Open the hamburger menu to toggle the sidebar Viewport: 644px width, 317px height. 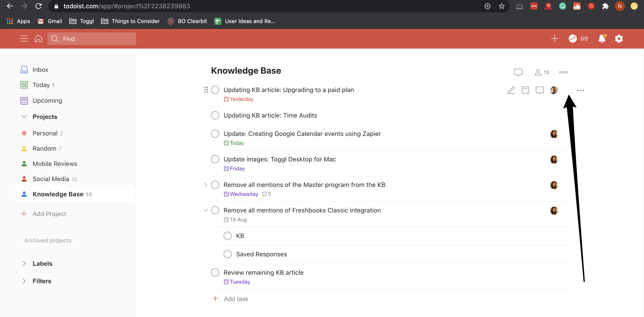24,39
